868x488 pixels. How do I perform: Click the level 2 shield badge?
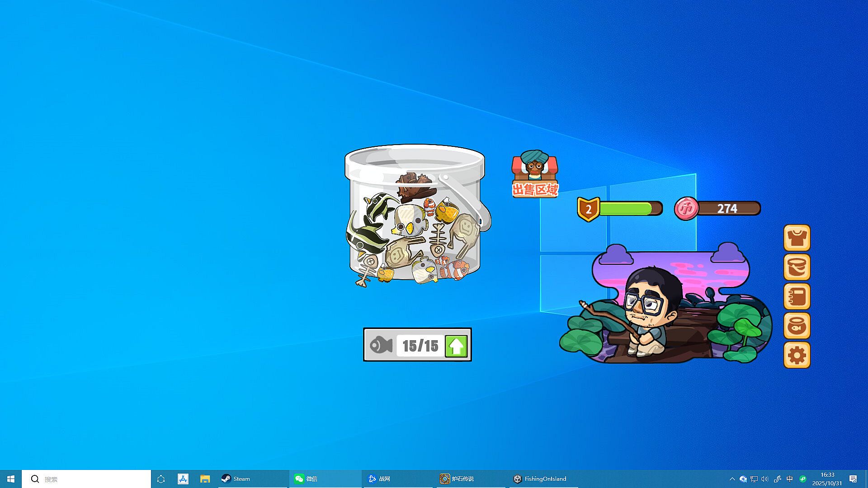click(x=588, y=209)
